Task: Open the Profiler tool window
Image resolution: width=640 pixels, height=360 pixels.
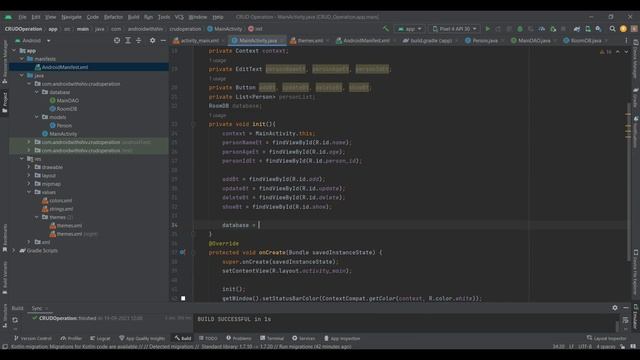Action: [71, 338]
